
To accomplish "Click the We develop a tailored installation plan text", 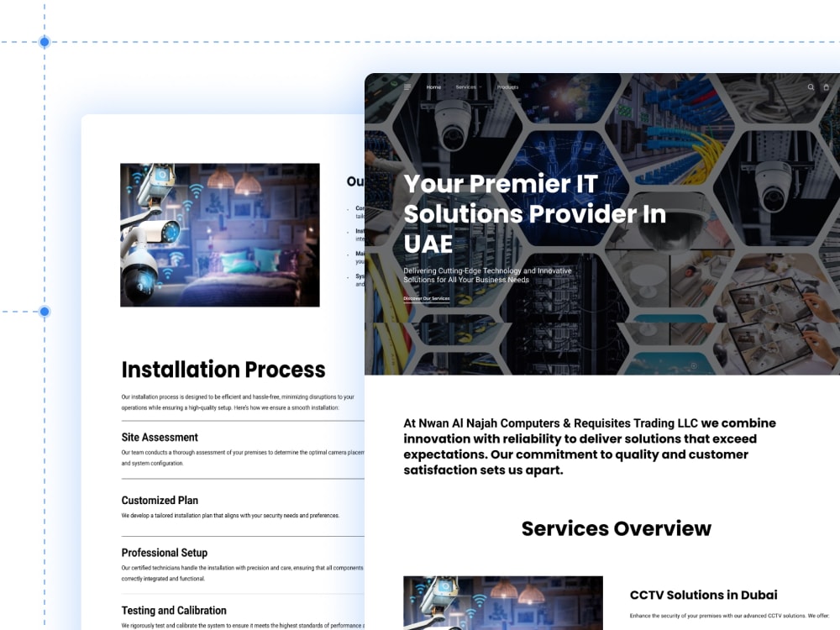I will (x=230, y=516).
